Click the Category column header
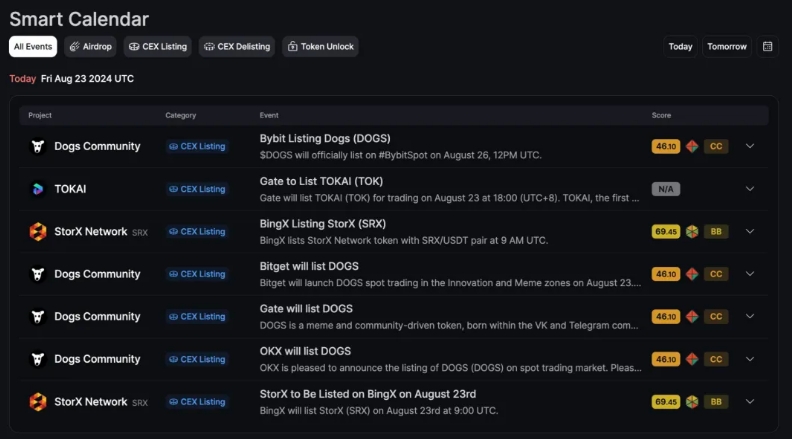792x439 pixels. (180, 115)
